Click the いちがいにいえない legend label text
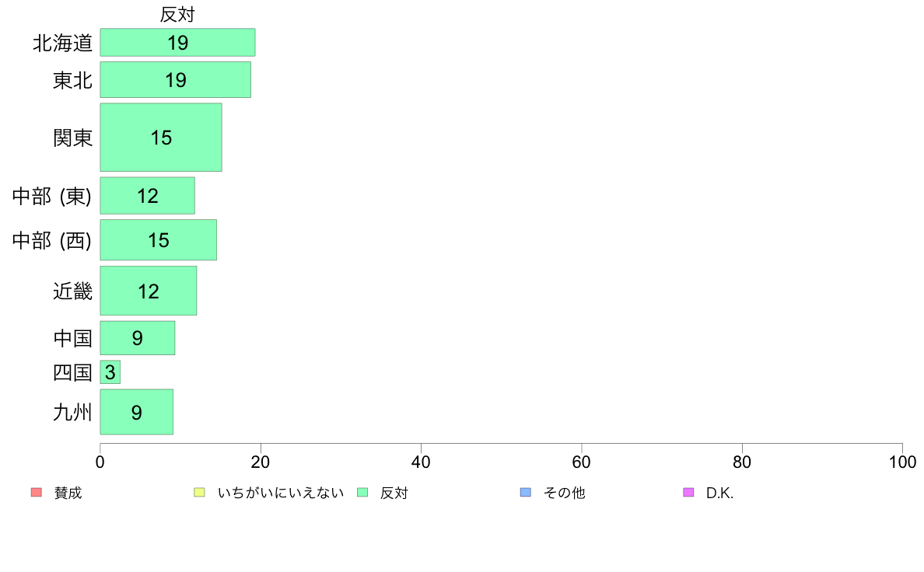 pyautogui.click(x=281, y=493)
